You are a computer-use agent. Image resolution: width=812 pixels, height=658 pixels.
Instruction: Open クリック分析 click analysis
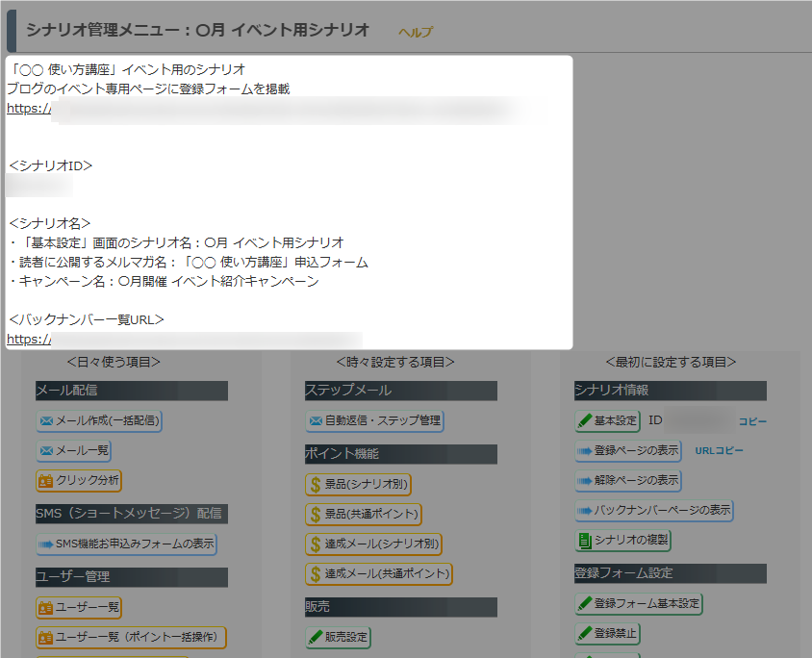tap(79, 480)
